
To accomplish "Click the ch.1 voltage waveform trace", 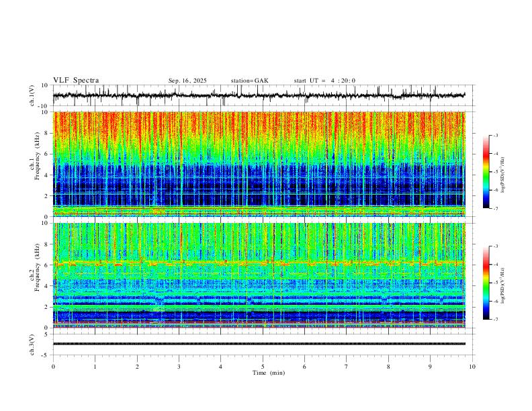I will tap(259, 95).
